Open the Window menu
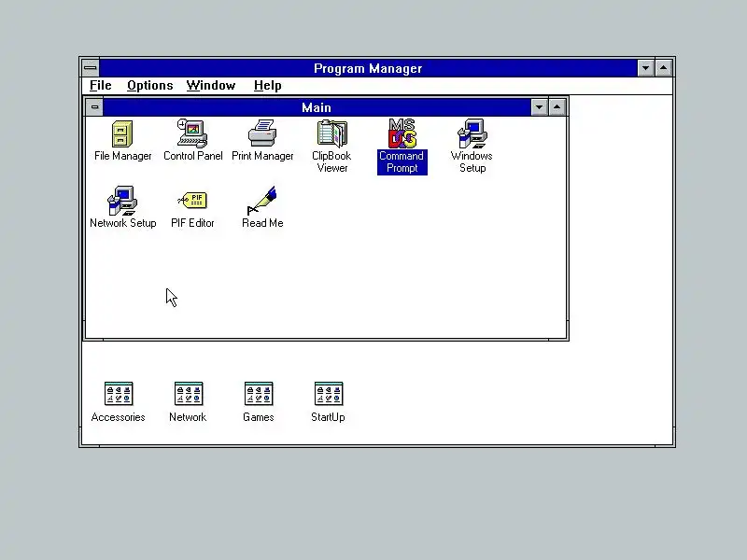The image size is (747, 560). click(211, 85)
